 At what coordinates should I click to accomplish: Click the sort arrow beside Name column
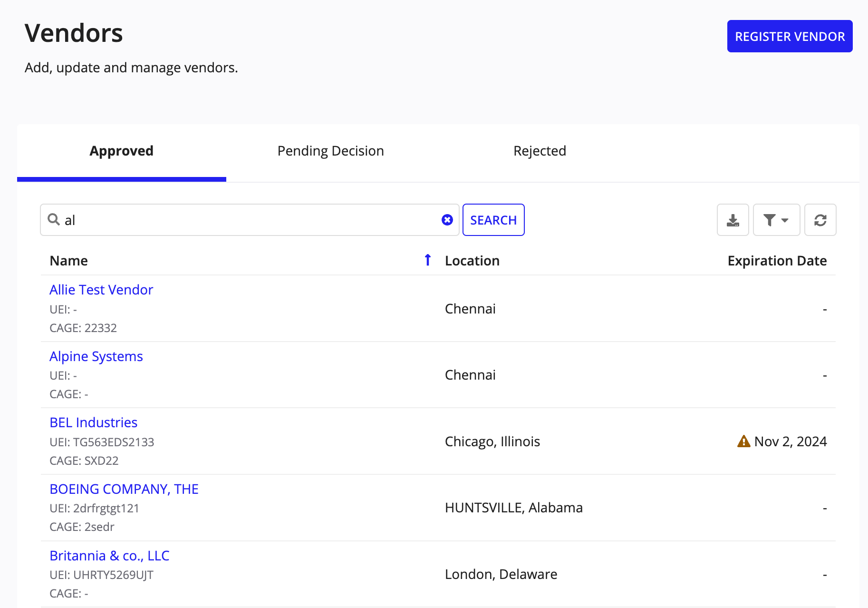tap(427, 260)
